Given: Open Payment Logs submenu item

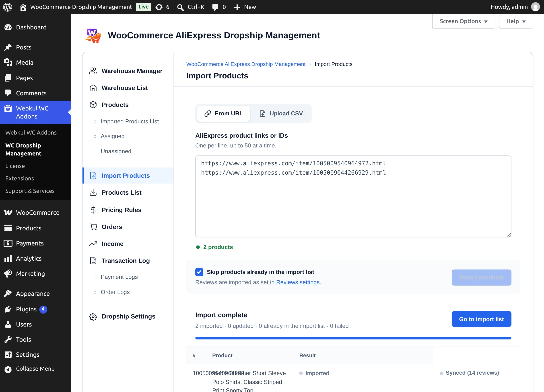Looking at the screenshot, I should (x=119, y=277).
